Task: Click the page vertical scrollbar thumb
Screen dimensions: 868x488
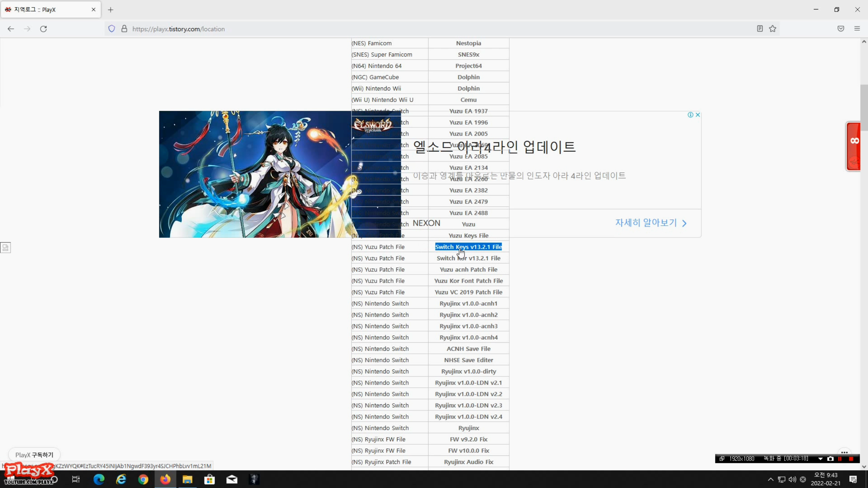Action: coord(864,107)
